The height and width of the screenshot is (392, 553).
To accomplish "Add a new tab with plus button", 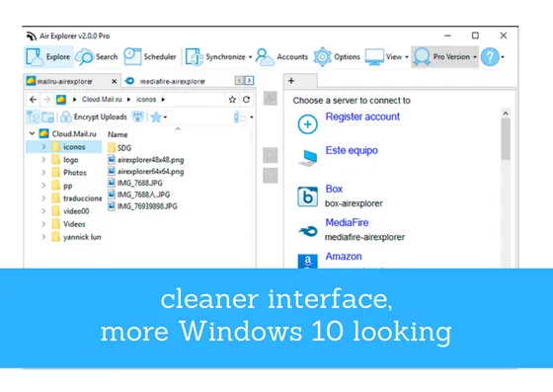I will click(291, 81).
